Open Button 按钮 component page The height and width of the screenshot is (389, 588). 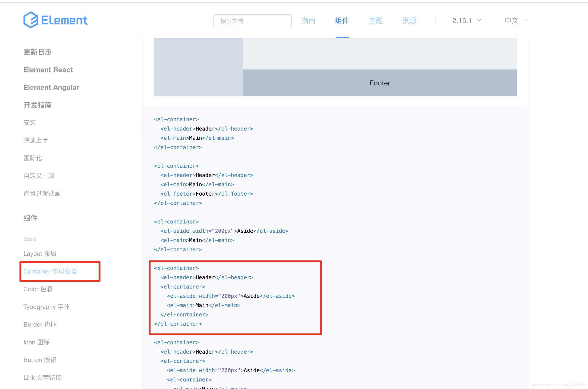pyautogui.click(x=40, y=360)
